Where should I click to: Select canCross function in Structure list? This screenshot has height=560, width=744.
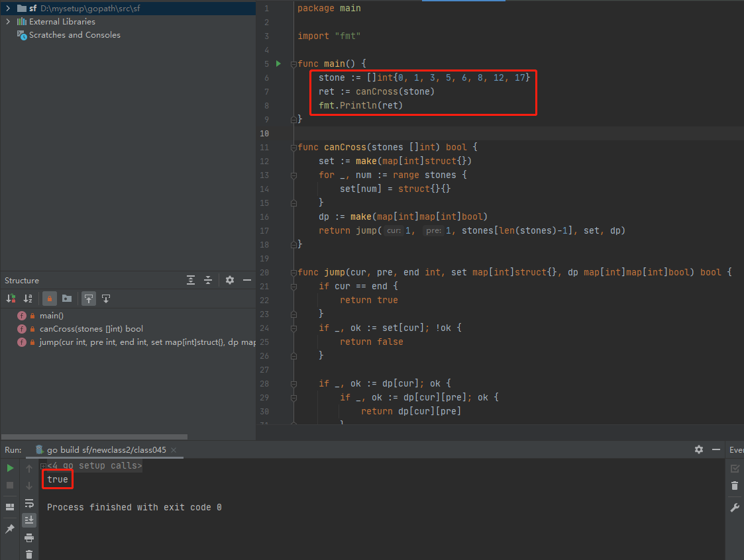(x=91, y=329)
